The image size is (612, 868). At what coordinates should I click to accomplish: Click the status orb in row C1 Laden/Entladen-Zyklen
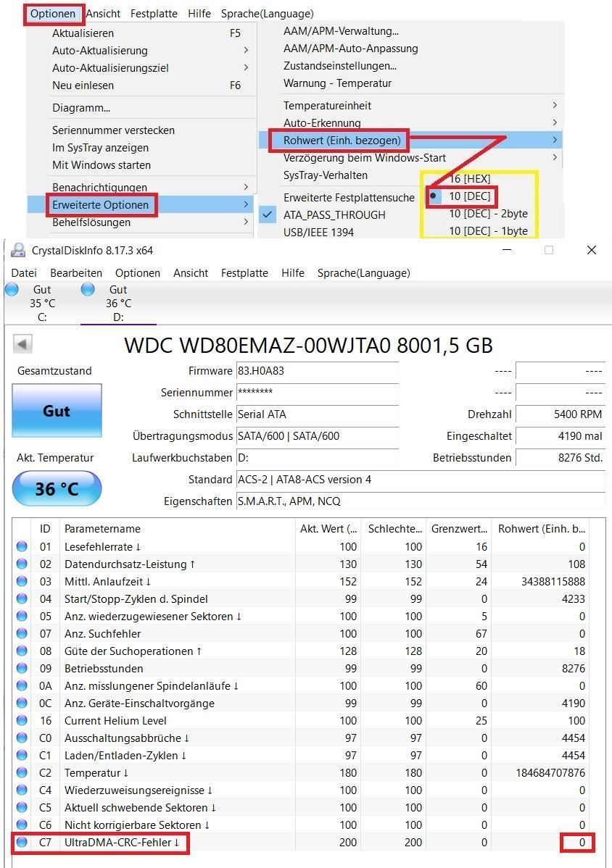tap(22, 755)
